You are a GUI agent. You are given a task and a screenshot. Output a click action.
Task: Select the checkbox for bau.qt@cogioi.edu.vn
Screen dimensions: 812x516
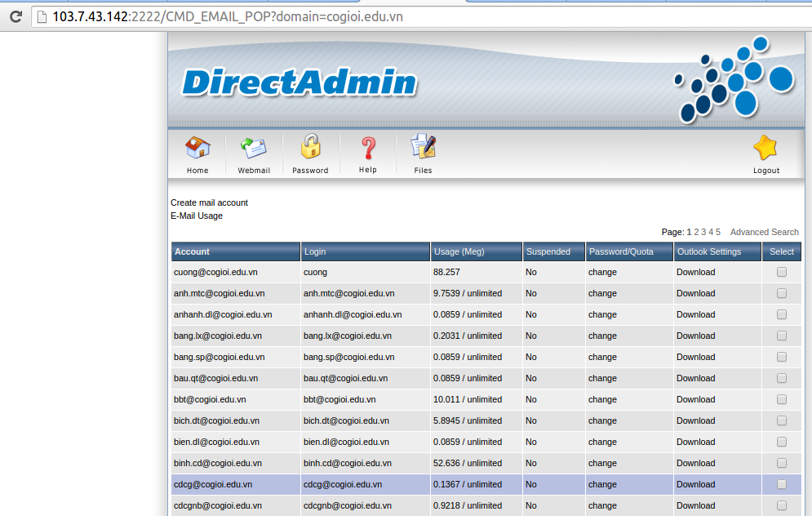point(782,378)
